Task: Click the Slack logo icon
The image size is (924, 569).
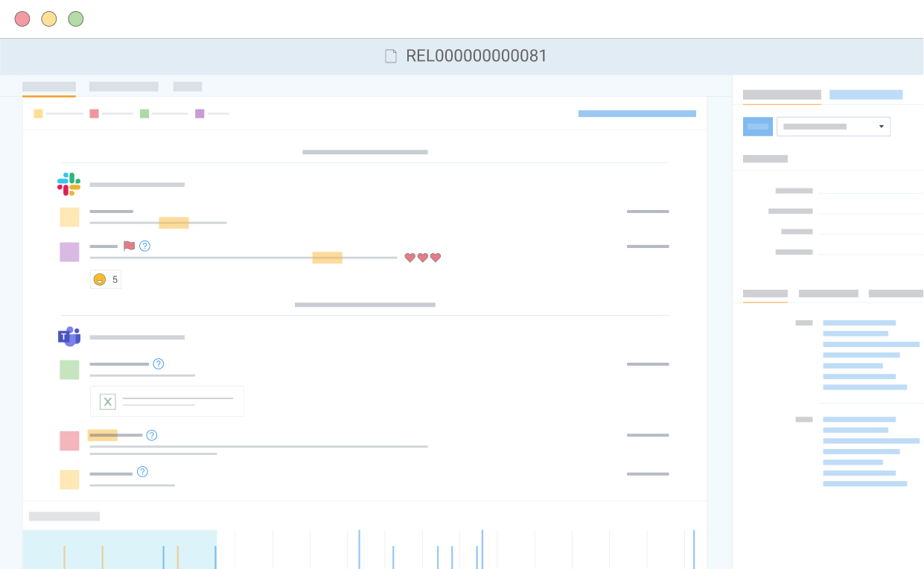Action: (68, 184)
